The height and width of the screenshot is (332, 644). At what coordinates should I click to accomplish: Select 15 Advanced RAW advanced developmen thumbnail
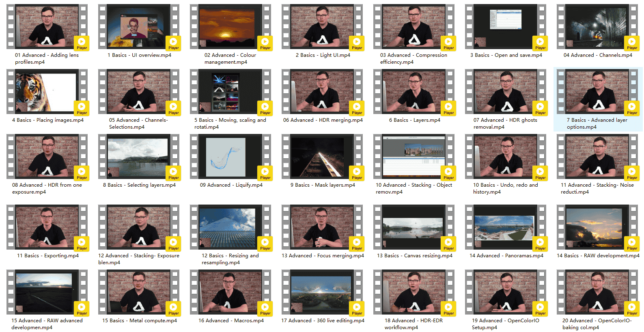coord(47,292)
